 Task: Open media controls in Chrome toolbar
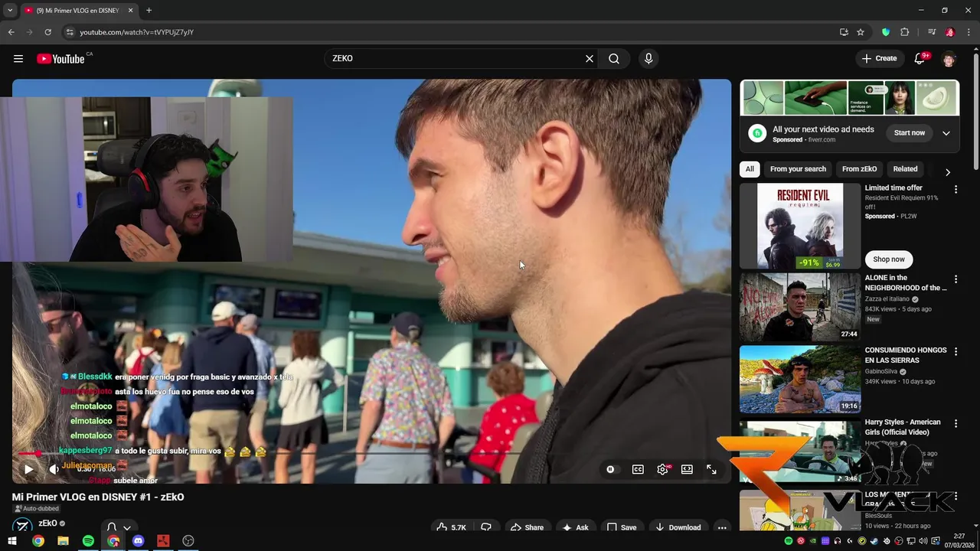pos(932,32)
